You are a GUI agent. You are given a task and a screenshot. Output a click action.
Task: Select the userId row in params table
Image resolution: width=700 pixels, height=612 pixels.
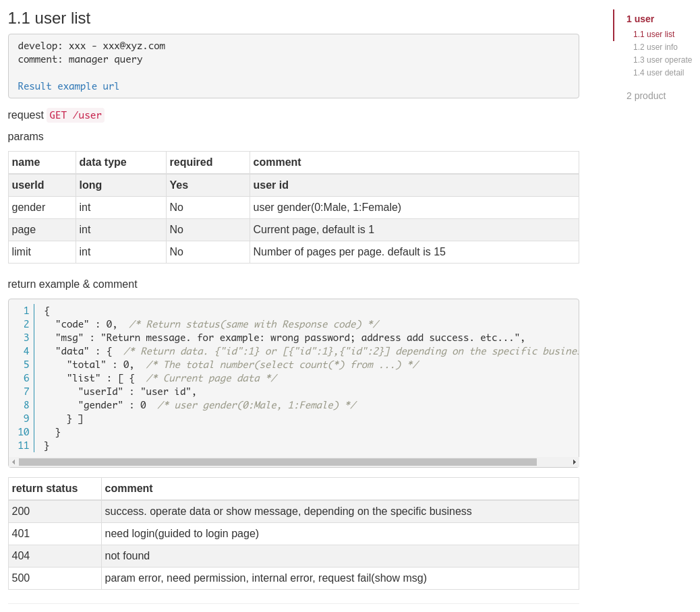pyautogui.click(x=293, y=185)
